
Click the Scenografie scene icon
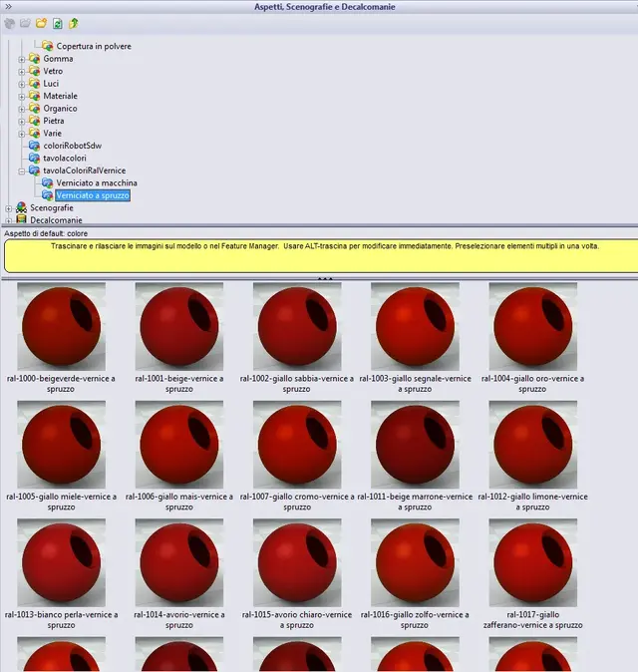(x=21, y=207)
